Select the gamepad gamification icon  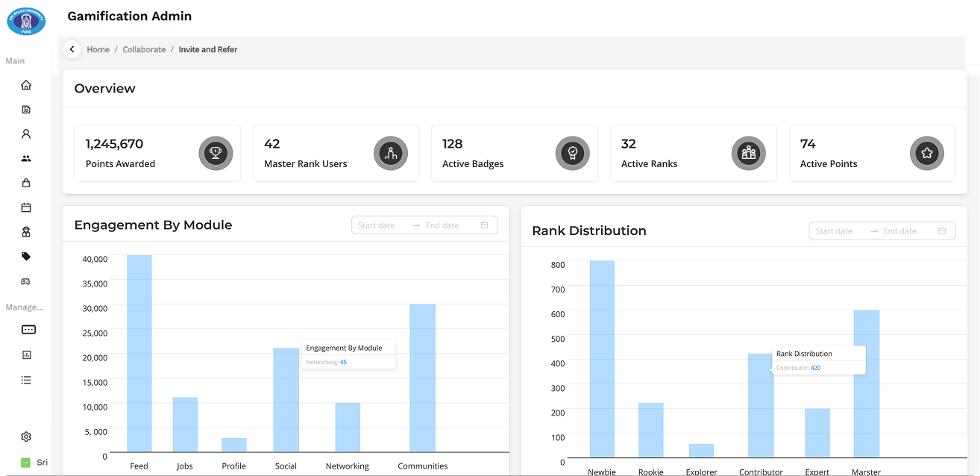click(x=26, y=281)
